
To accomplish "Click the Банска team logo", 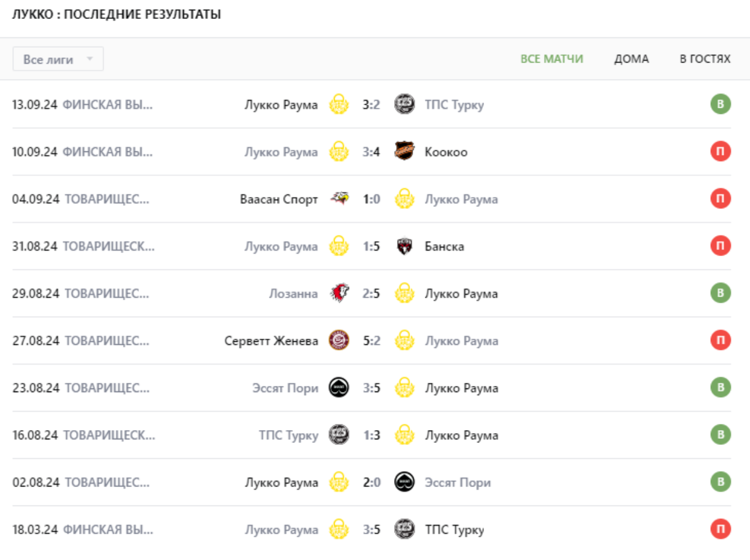I will pyautogui.click(x=404, y=246).
